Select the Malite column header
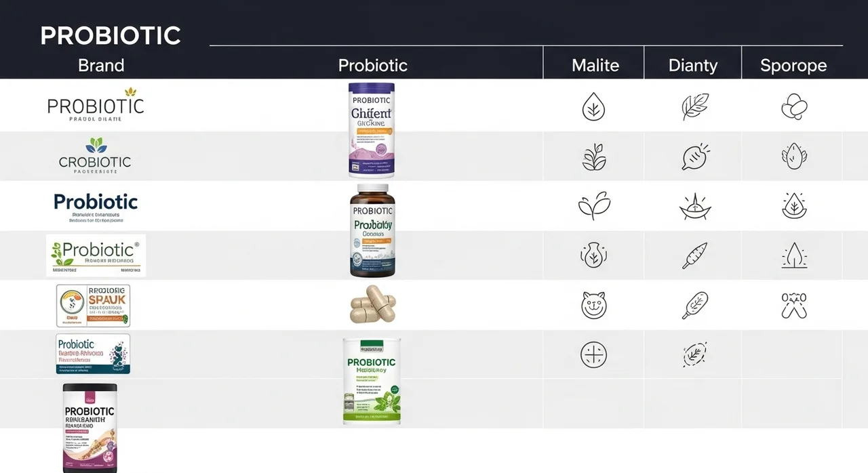The height and width of the screenshot is (473, 868). coord(595,65)
